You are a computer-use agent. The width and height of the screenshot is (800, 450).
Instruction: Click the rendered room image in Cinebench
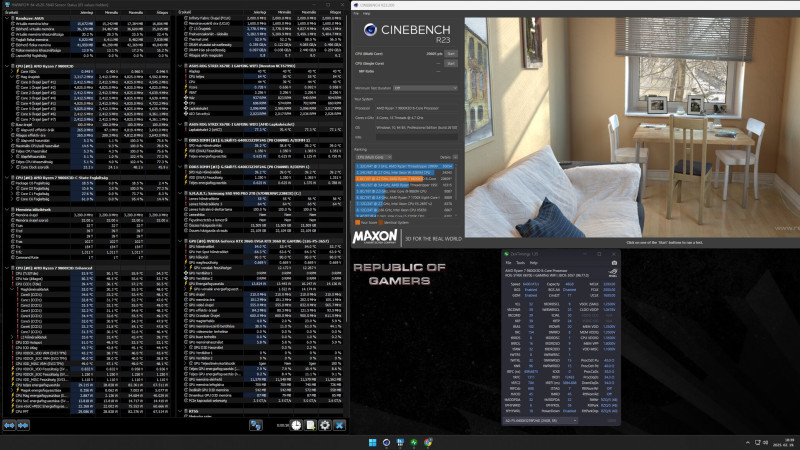click(x=632, y=127)
